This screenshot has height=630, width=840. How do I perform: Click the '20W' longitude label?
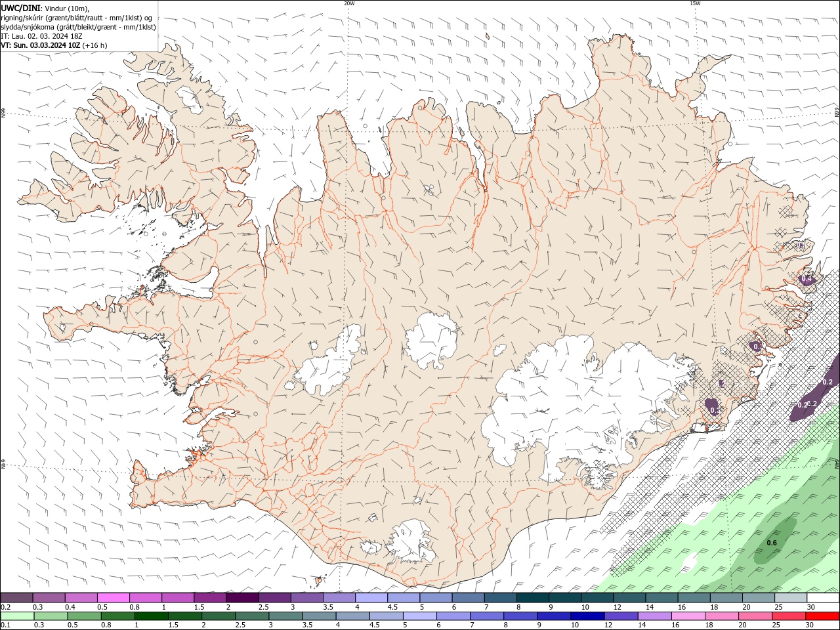349,3
